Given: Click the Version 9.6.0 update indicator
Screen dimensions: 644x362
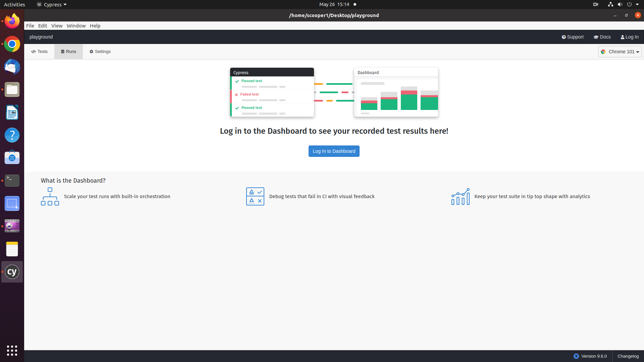Looking at the screenshot, I should pos(590,356).
